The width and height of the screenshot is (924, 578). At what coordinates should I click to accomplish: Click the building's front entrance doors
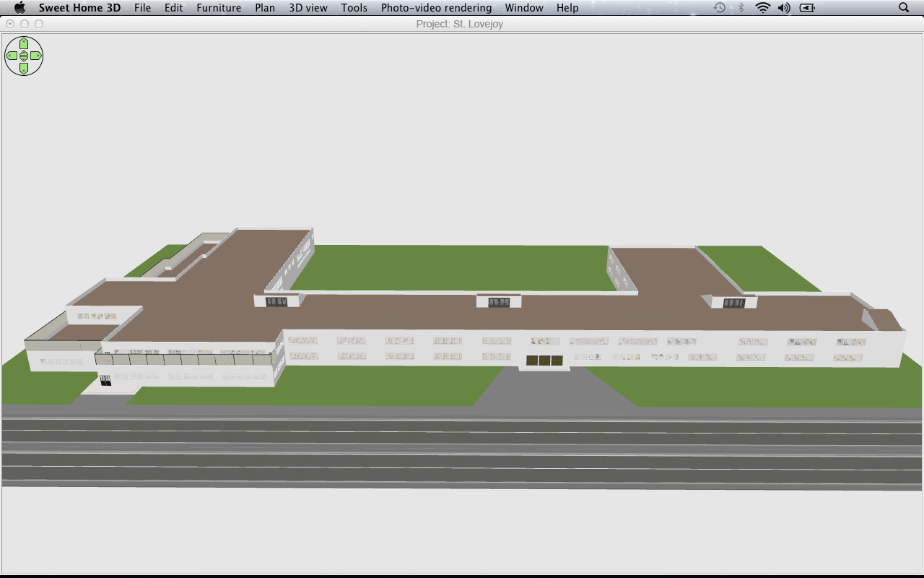(x=544, y=361)
